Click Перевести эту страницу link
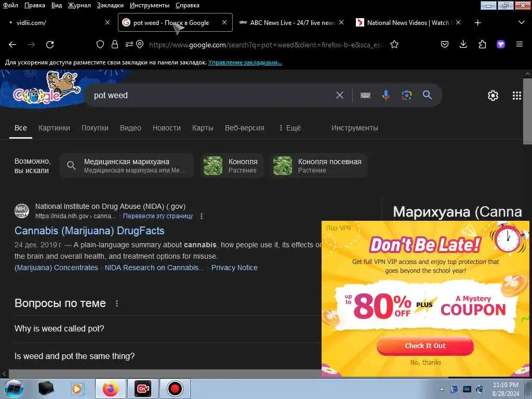The width and height of the screenshot is (532, 399). pyautogui.click(x=158, y=216)
